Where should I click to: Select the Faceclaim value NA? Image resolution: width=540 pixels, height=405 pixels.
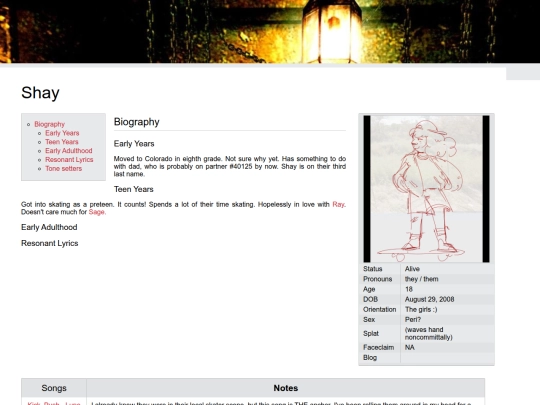[410, 347]
